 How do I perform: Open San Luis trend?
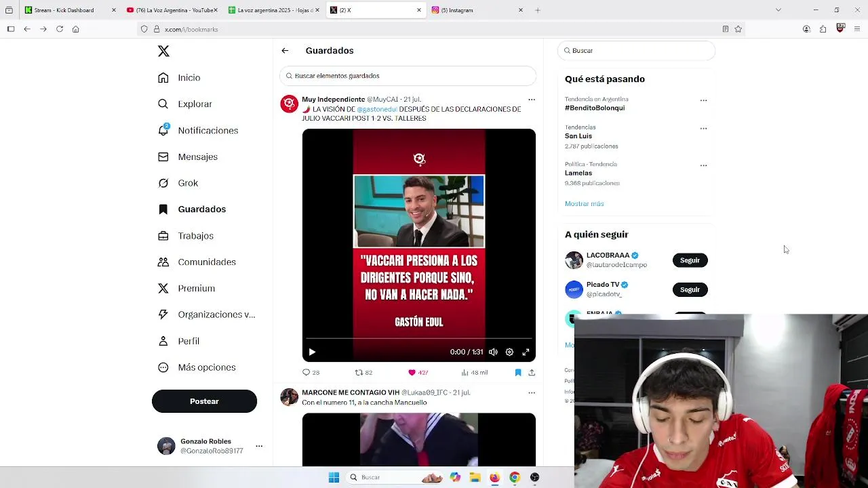pyautogui.click(x=578, y=136)
